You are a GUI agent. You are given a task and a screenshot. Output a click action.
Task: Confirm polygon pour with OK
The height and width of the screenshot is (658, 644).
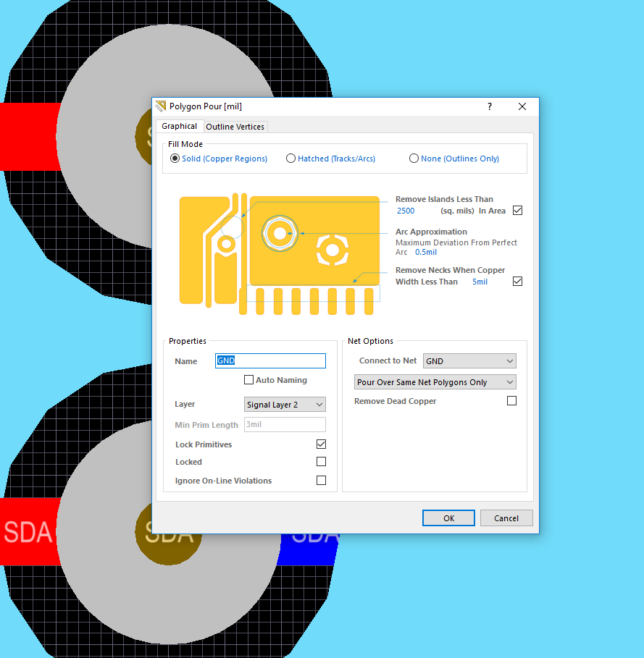[x=448, y=518]
